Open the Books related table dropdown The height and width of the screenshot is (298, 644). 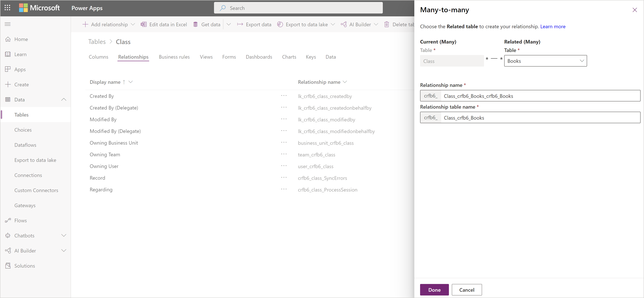[x=581, y=61]
